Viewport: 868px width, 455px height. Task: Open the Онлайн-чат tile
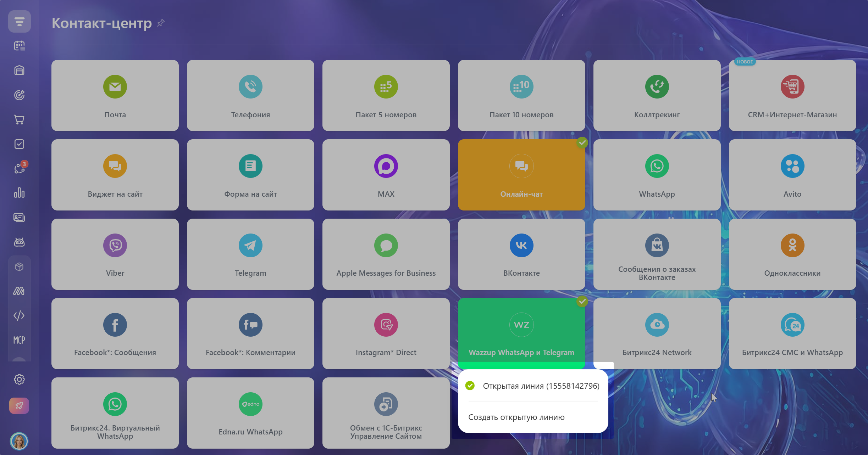[521, 175]
